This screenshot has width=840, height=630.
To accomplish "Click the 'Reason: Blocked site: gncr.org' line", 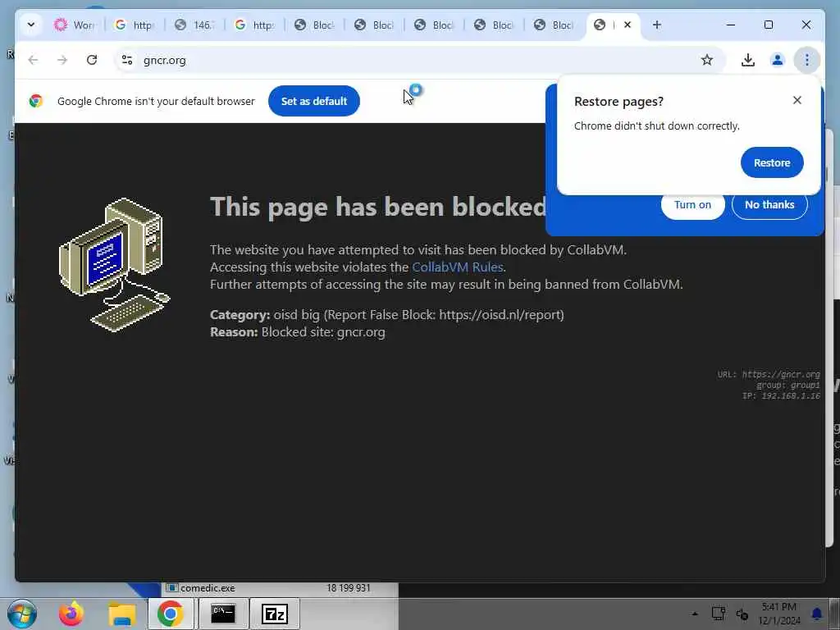I will 297,332.
